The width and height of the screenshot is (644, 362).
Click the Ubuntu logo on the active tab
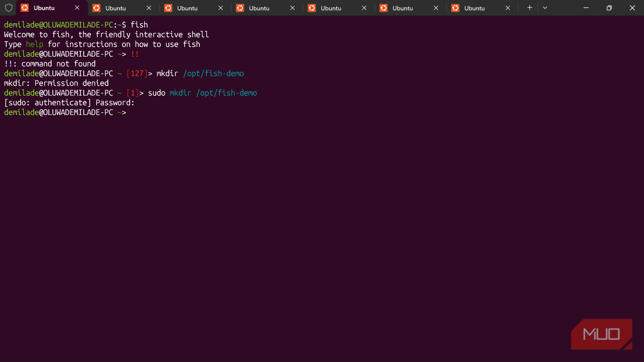[x=25, y=8]
